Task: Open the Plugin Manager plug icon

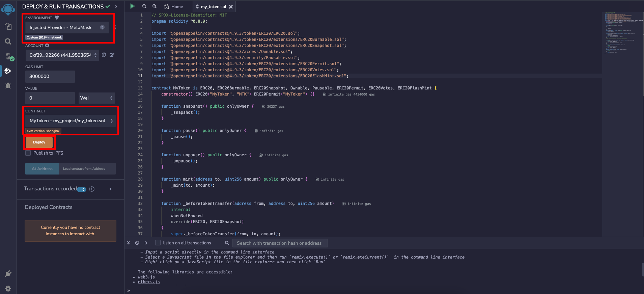Action: 8,274
